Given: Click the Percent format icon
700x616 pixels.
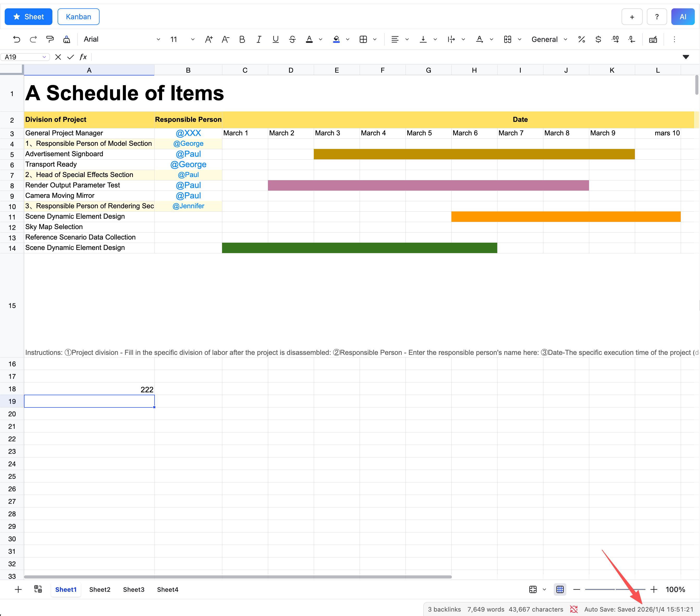Looking at the screenshot, I should [581, 39].
